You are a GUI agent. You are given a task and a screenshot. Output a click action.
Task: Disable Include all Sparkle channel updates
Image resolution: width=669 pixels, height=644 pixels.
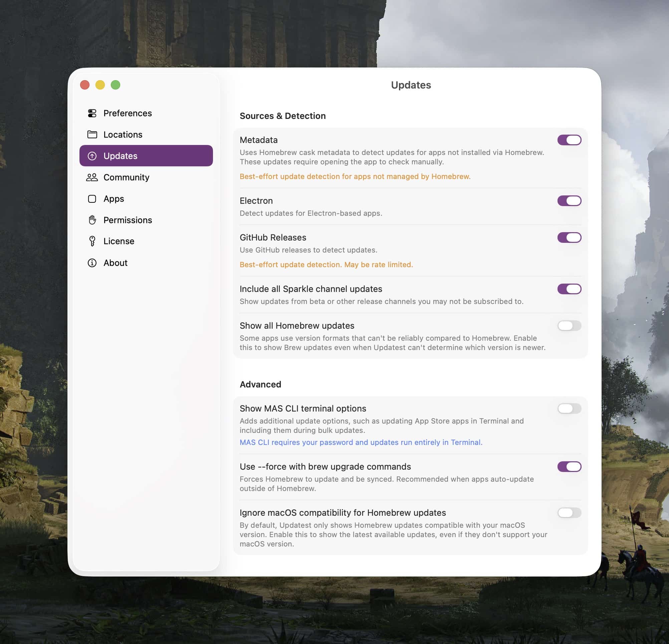(569, 289)
